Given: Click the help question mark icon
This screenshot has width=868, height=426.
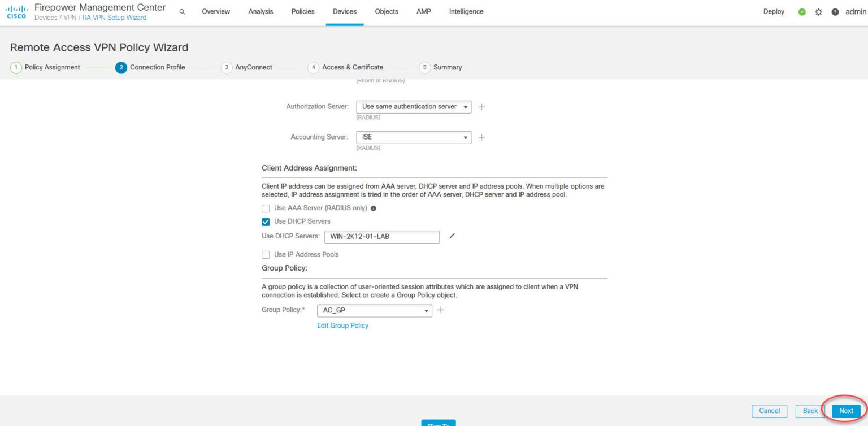Looking at the screenshot, I should (835, 11).
